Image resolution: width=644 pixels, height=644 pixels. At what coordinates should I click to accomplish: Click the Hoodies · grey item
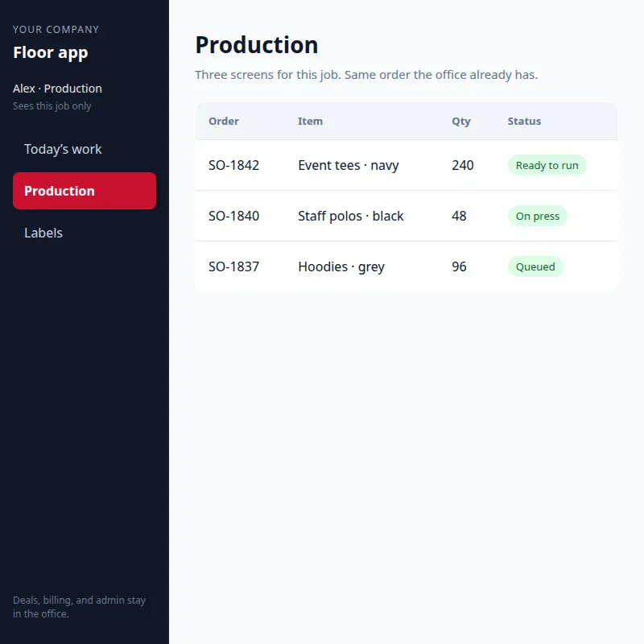click(x=341, y=267)
